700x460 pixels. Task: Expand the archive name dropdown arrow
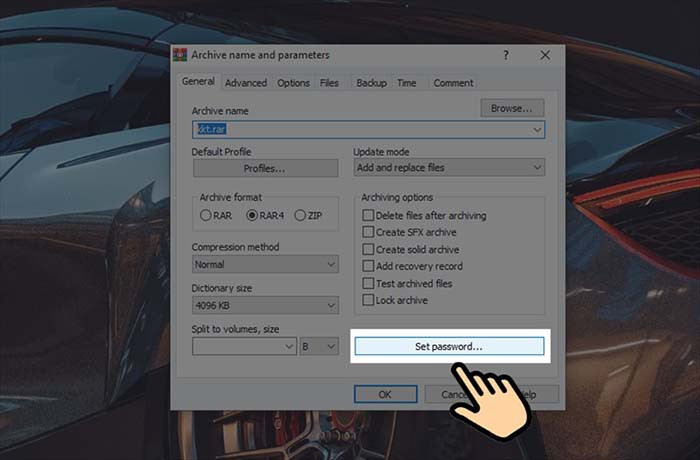coord(537,130)
